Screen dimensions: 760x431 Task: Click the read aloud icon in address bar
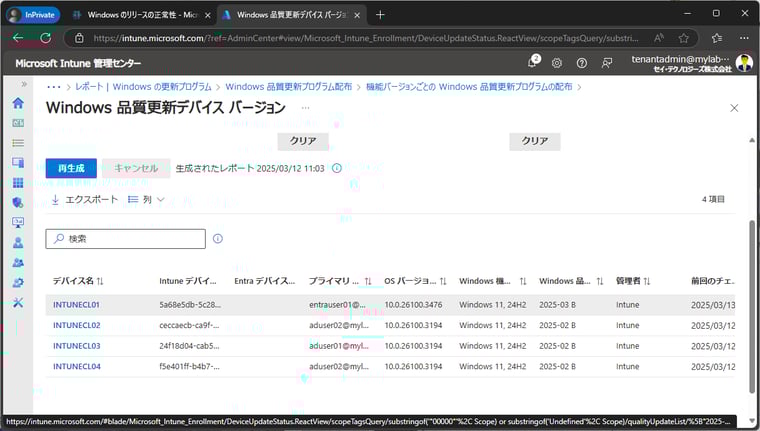click(x=659, y=38)
